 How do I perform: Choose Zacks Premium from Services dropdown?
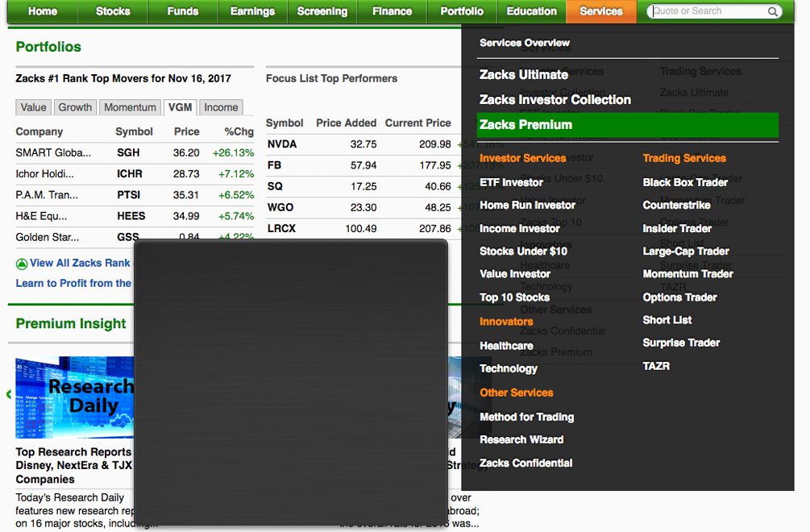(x=525, y=125)
